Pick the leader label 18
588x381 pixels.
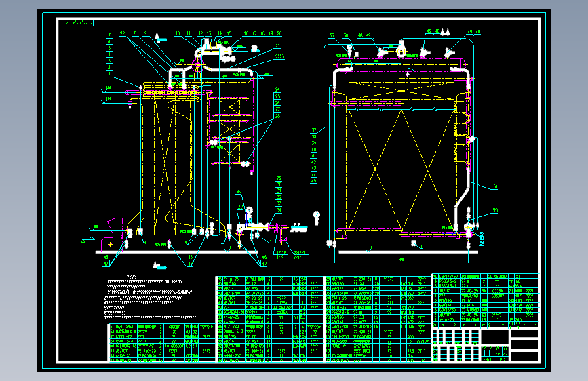[263, 33]
